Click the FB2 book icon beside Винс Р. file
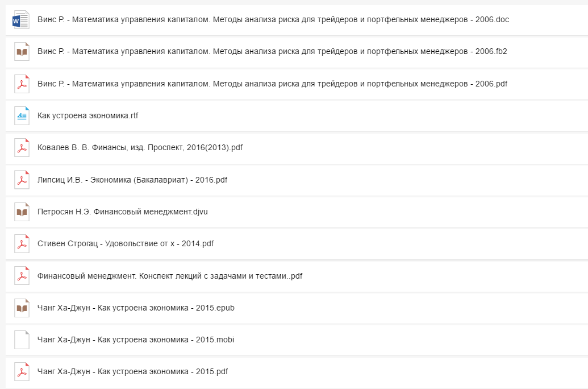Screen dimensions: 588x389 (20, 51)
